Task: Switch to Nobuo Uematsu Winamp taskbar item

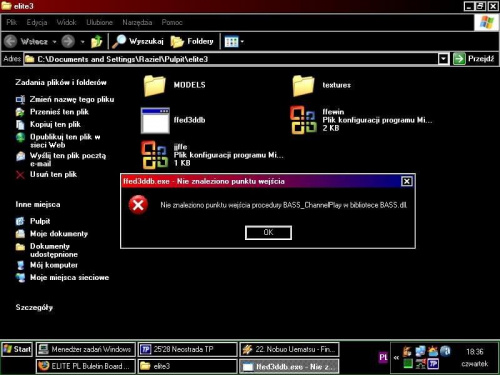Action: tap(289, 349)
